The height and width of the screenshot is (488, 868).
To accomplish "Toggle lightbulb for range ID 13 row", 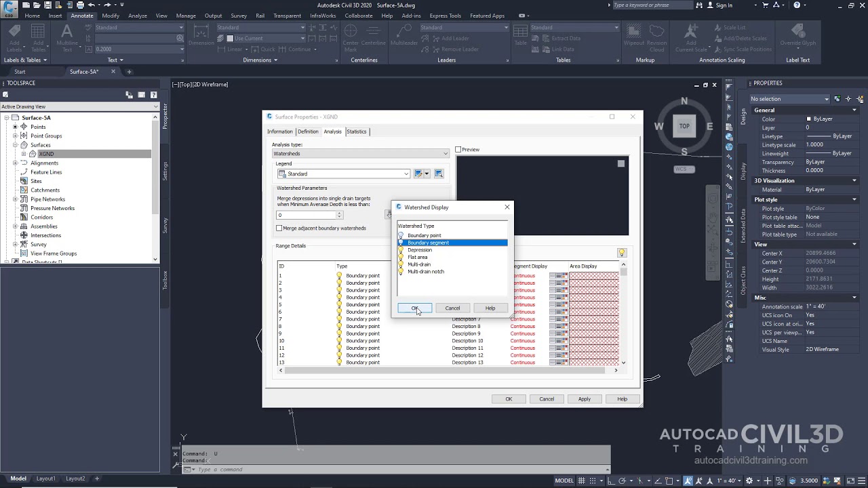I will point(340,363).
